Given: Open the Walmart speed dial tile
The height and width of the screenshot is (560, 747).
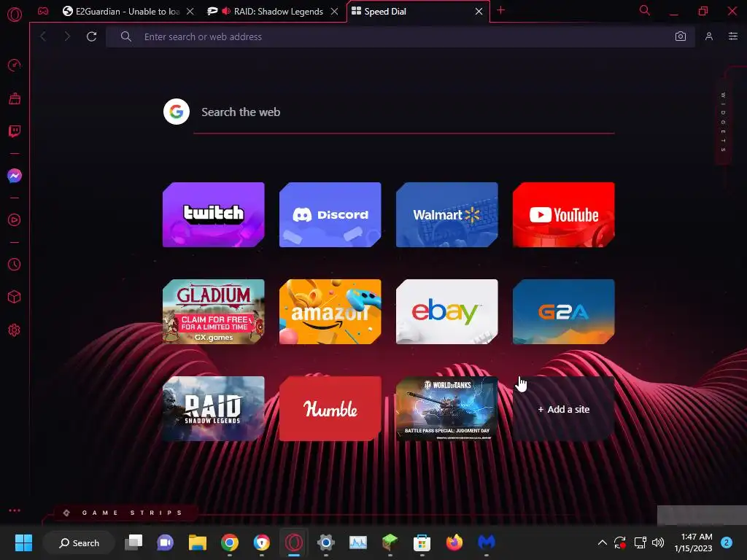Looking at the screenshot, I should pos(447,215).
